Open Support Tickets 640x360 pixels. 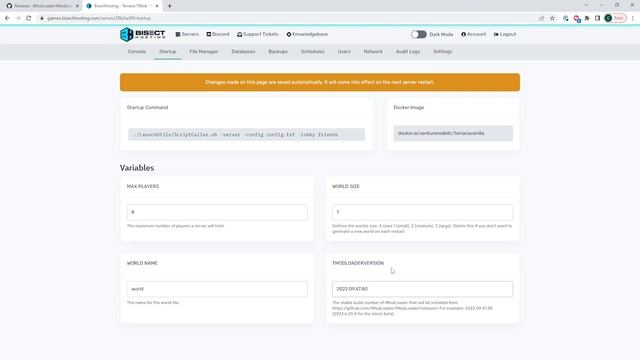click(258, 34)
